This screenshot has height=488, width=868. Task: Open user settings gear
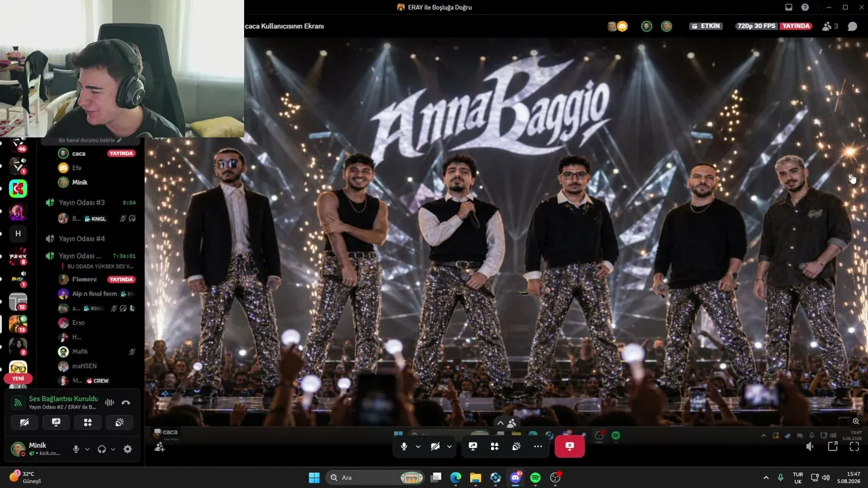[x=127, y=449]
